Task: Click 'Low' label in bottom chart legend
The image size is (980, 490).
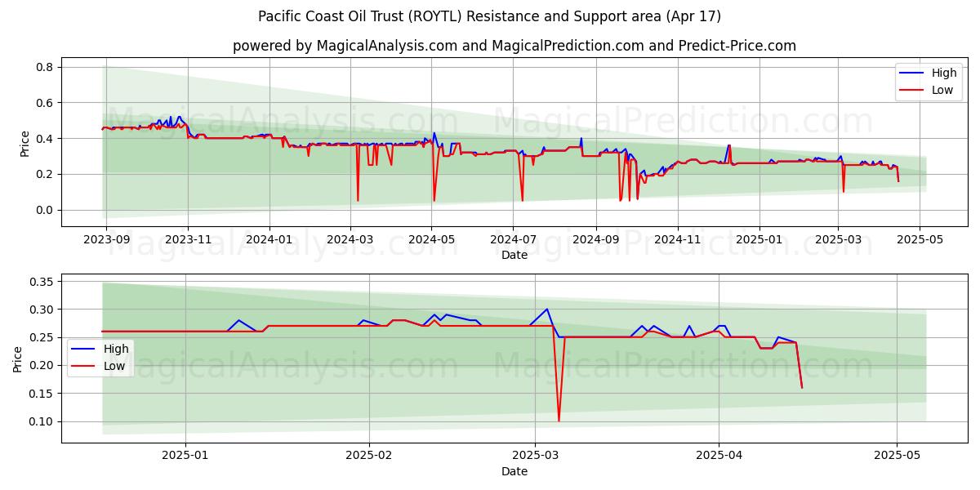Action: pyautogui.click(x=114, y=366)
